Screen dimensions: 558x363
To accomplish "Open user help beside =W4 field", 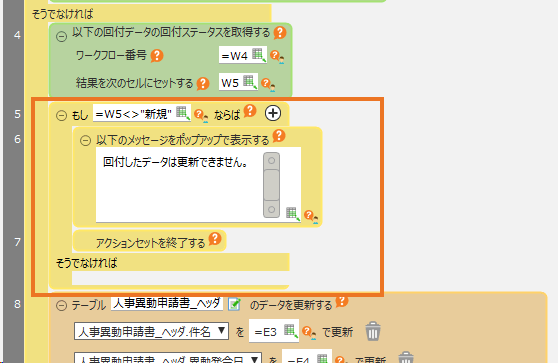I will point(277,56).
